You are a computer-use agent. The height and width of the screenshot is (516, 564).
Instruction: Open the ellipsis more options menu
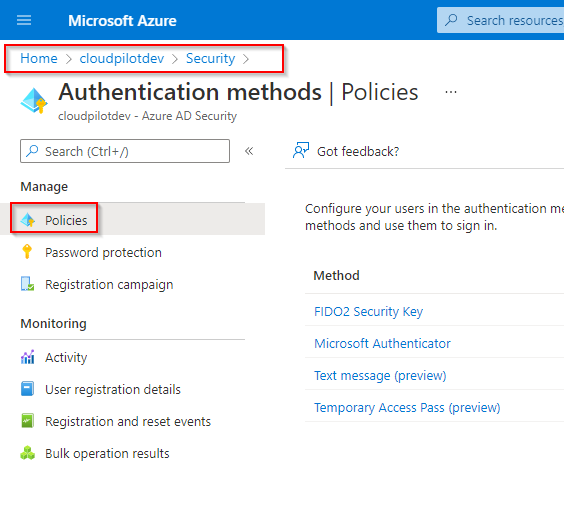[x=451, y=92]
